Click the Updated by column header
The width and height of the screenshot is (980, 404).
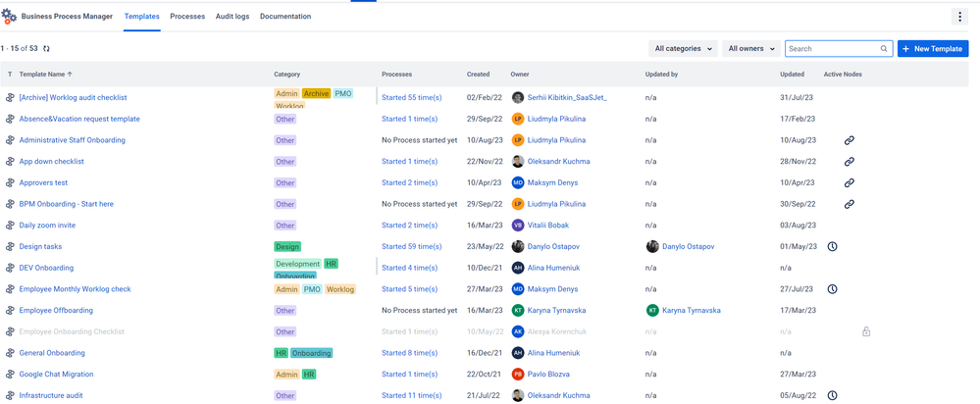tap(661, 75)
